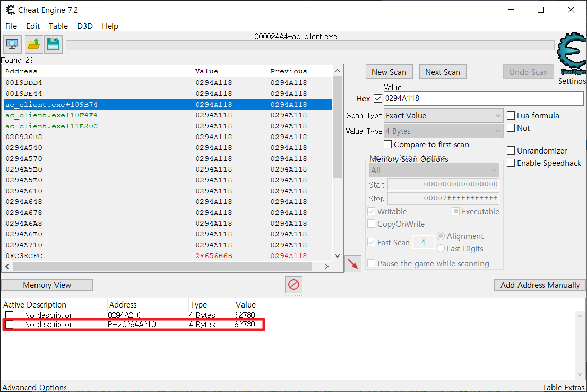The width and height of the screenshot is (587, 392).
Task: Open Settings via the Cheat Engine logo
Action: (x=572, y=54)
